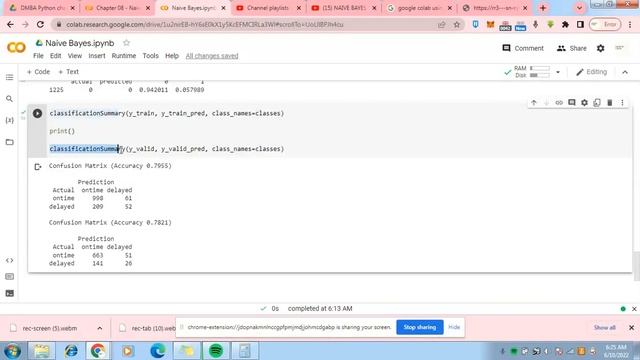The height and width of the screenshot is (360, 640).
Task: Open the Insert menu
Action: pyautogui.click(x=97, y=56)
